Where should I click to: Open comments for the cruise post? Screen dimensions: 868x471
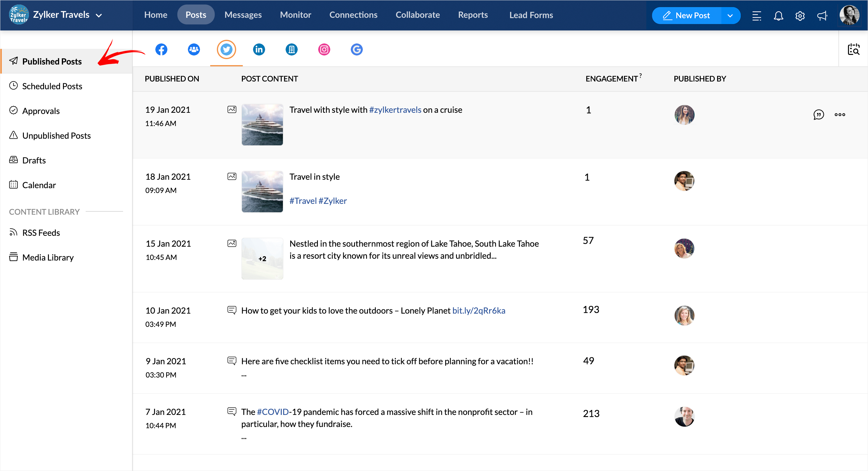point(818,115)
